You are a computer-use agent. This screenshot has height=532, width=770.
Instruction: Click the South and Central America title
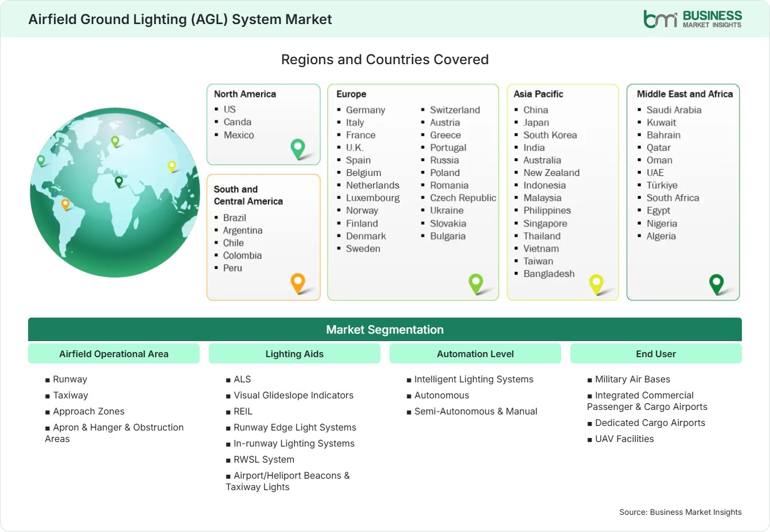(x=248, y=195)
